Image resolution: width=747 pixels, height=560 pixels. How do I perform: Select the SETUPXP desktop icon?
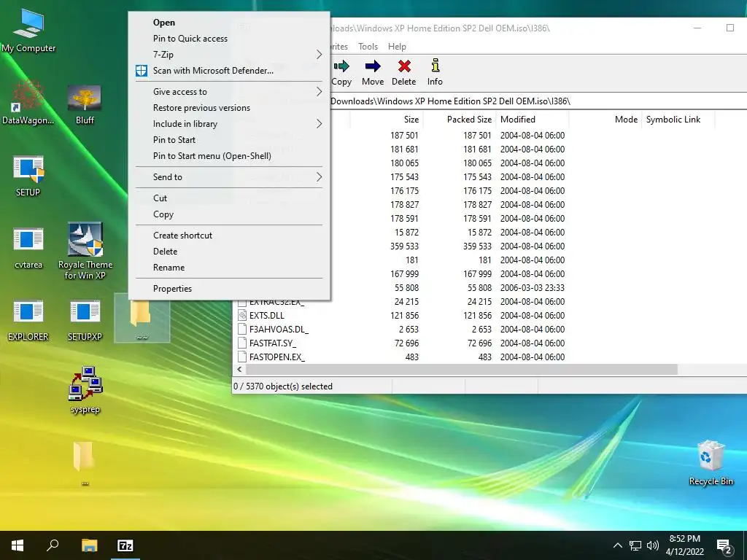85,320
